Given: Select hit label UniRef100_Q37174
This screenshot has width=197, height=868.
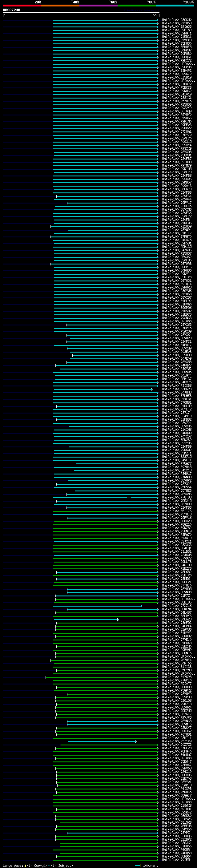Looking at the screenshot, I should [177, 413].
